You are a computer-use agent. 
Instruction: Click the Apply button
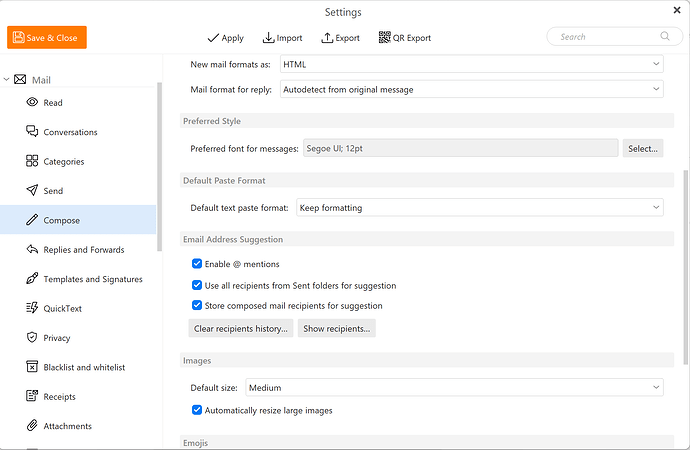click(x=225, y=38)
